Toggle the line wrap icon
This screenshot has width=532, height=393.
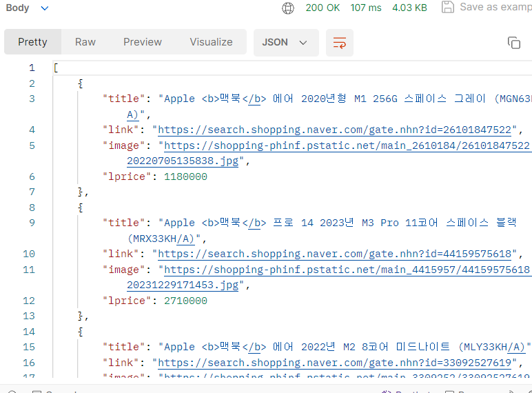point(340,43)
